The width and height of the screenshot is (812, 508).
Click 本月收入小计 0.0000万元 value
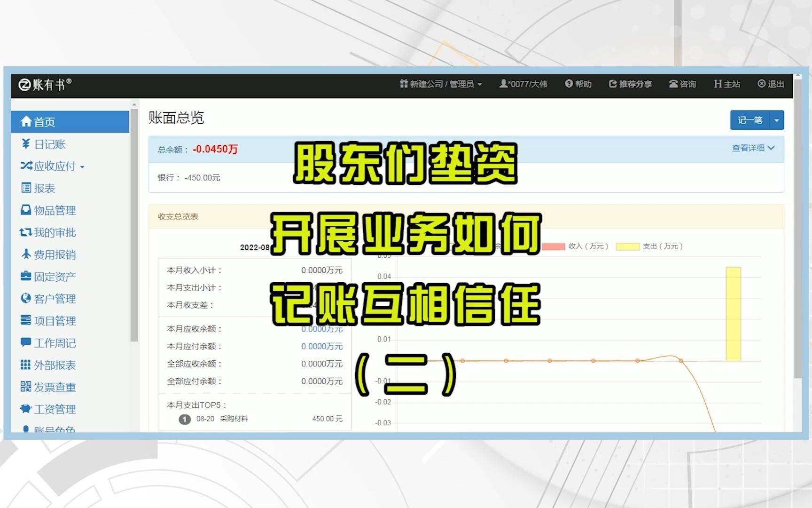click(322, 270)
